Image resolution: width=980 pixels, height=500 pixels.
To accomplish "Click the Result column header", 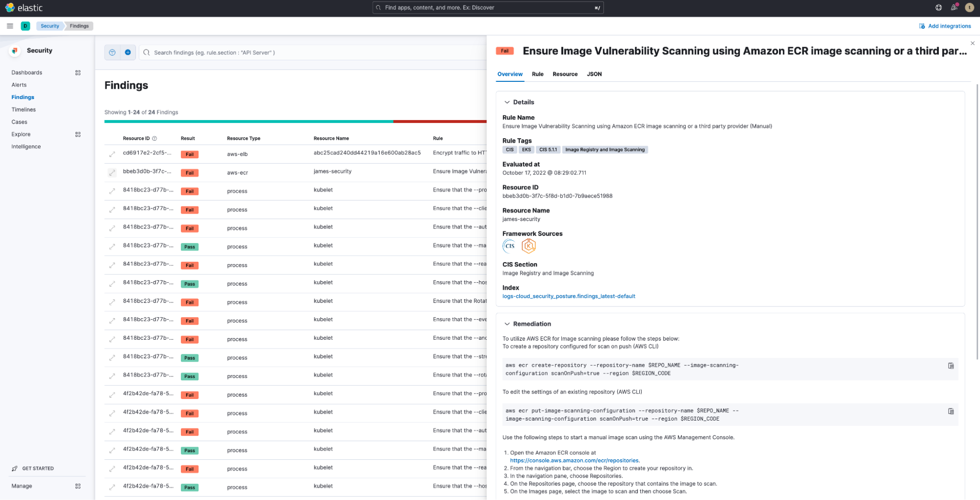I will 188,139.
